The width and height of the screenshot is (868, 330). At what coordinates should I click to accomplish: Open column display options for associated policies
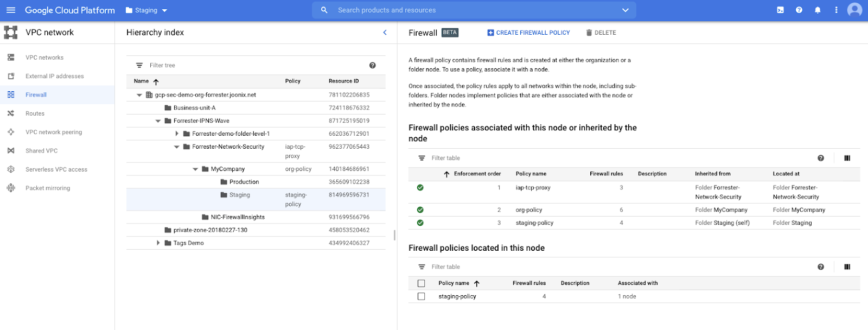point(847,158)
